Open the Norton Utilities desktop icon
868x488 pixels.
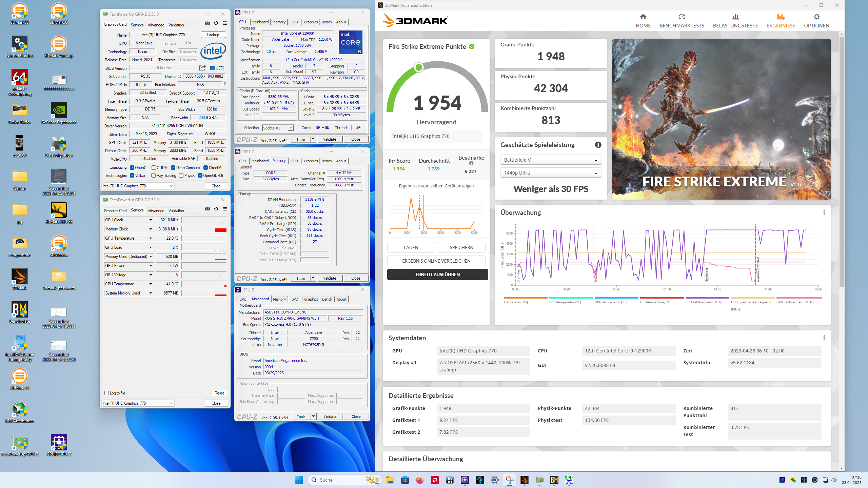[x=20, y=47]
